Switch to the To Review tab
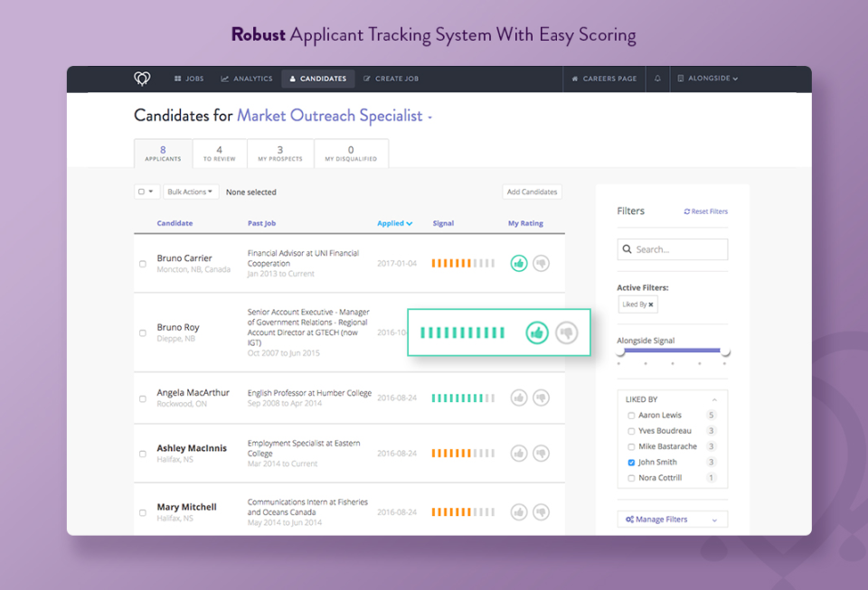Image resolution: width=868 pixels, height=590 pixels. point(219,153)
